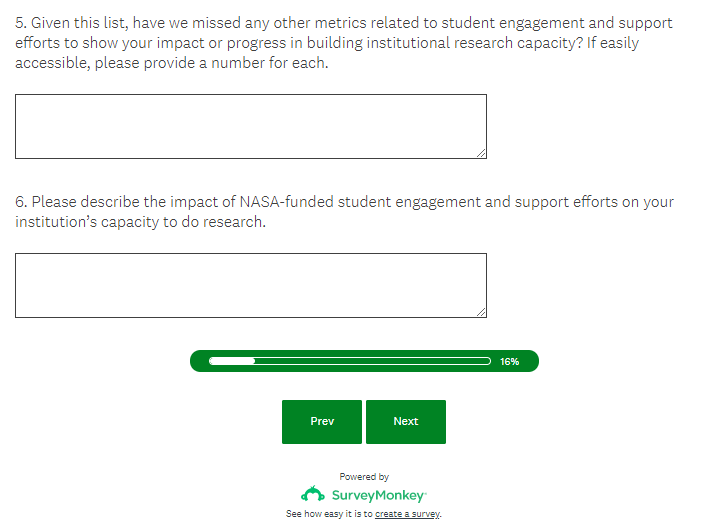Click into the question 5 answer box
Image resolution: width=712 pixels, height=529 pixels.
coord(250,126)
